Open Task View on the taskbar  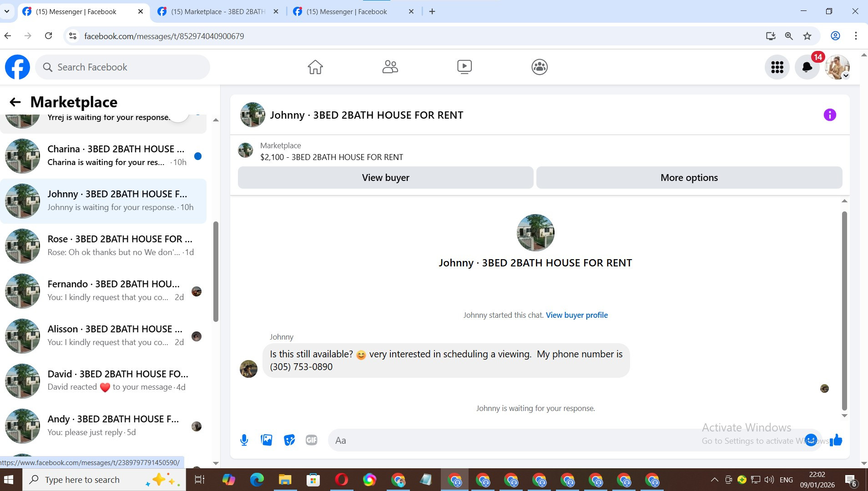tap(200, 480)
